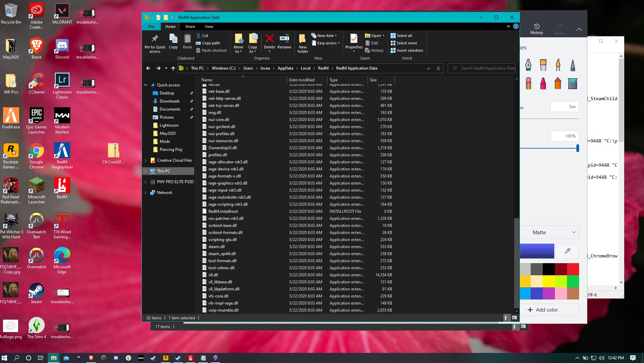The image size is (644, 363).
Task: Sort files by the Size column
Action: click(x=381, y=80)
